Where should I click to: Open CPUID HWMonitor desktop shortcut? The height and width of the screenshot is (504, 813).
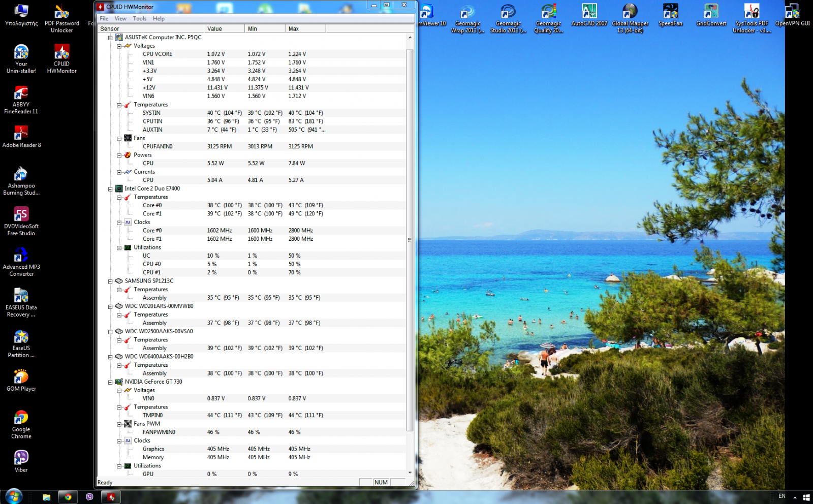[x=61, y=59]
